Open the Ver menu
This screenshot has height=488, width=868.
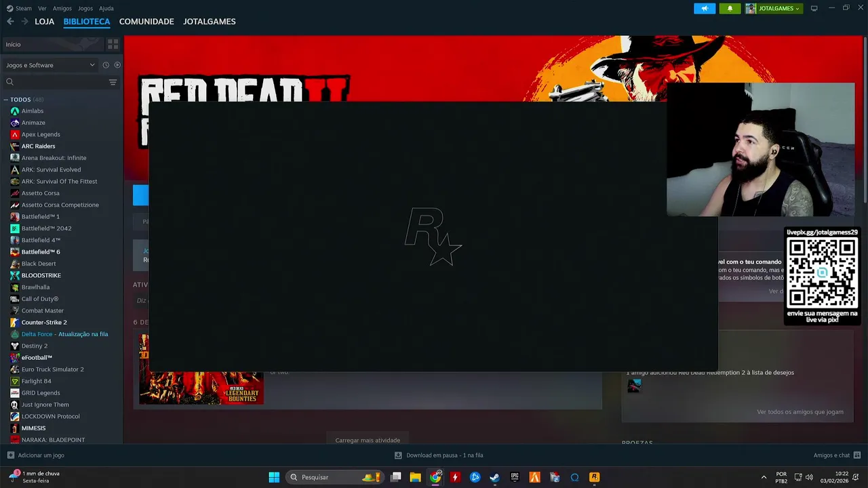click(42, 8)
